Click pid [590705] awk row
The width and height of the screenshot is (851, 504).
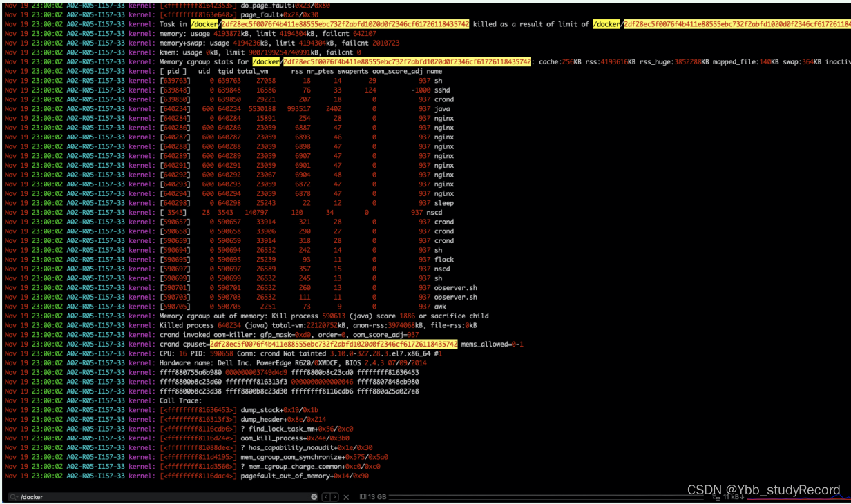point(175,307)
